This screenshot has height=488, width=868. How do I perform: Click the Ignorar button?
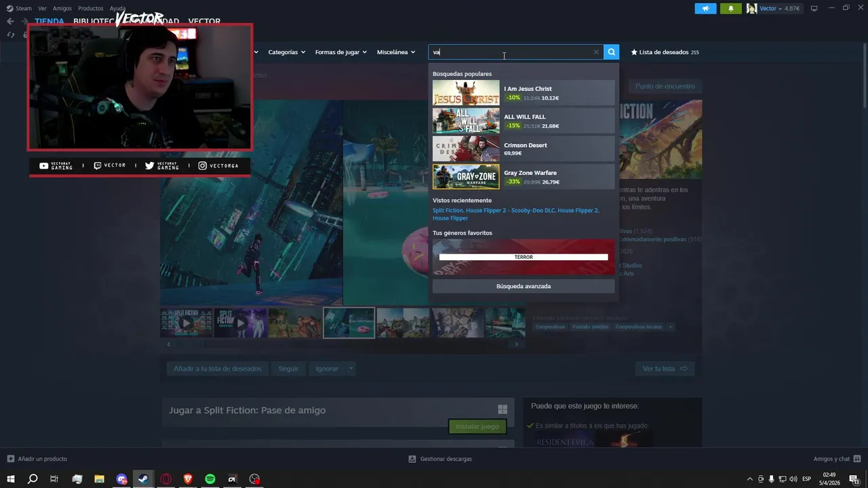pyautogui.click(x=327, y=369)
